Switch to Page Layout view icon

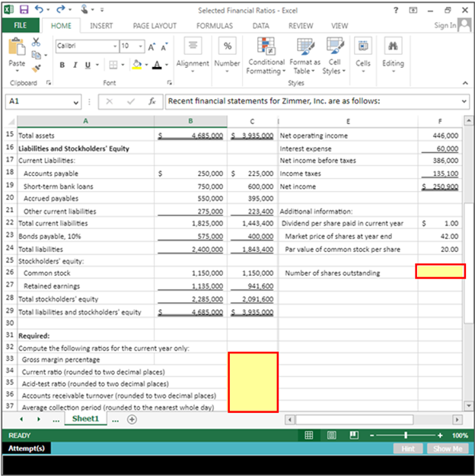(x=331, y=436)
